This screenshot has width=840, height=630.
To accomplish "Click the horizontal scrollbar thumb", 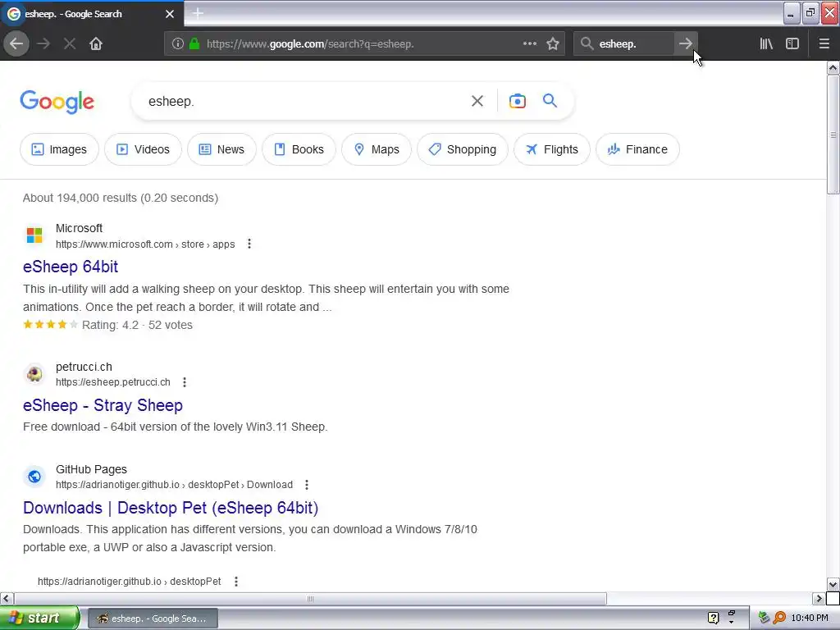I will pyautogui.click(x=310, y=598).
